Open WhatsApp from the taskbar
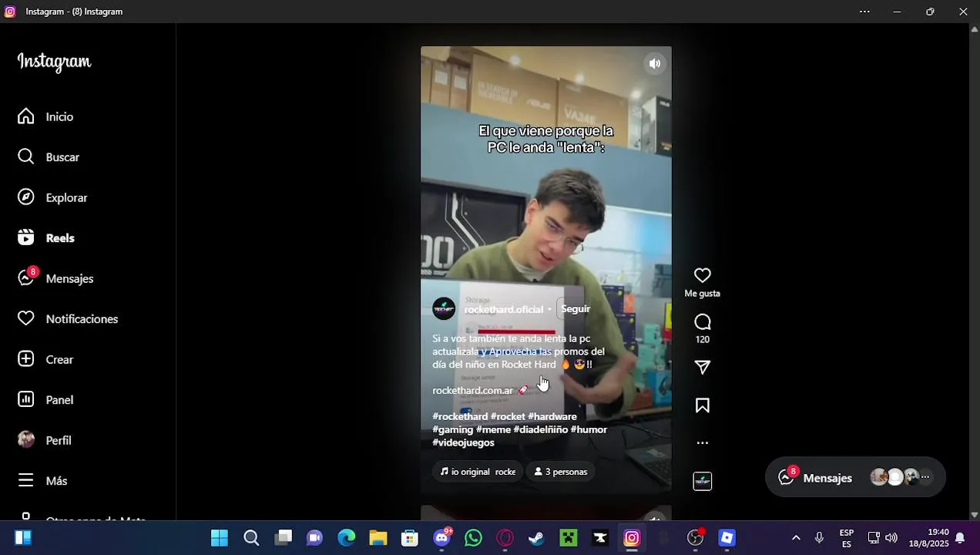This screenshot has width=980, height=555. click(474, 538)
